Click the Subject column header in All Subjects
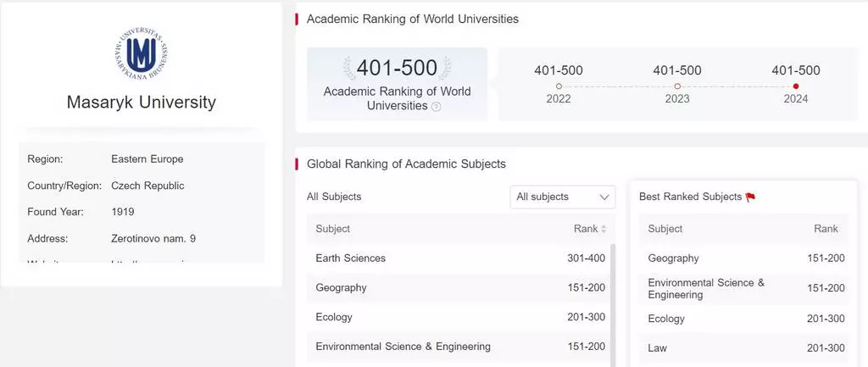Viewport: 868px width, 367px height. (332, 229)
